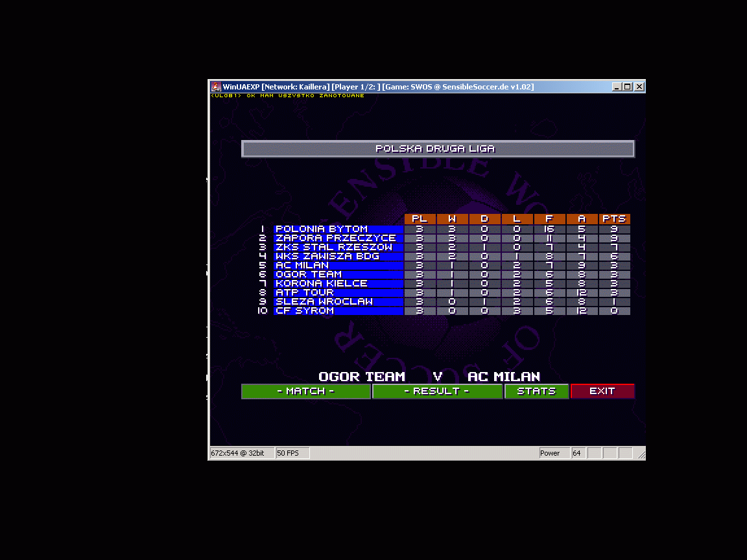Image resolution: width=747 pixels, height=560 pixels.
Task: Click the resize grip in status bar corner
Action: 641,456
